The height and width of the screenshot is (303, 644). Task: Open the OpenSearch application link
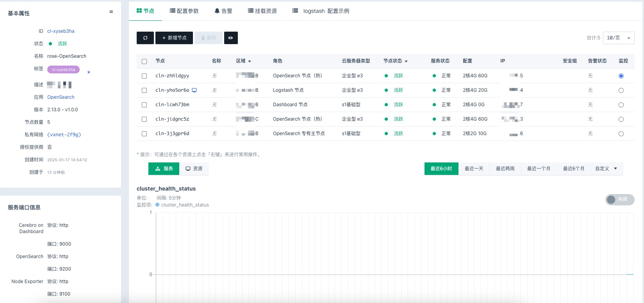(x=61, y=97)
